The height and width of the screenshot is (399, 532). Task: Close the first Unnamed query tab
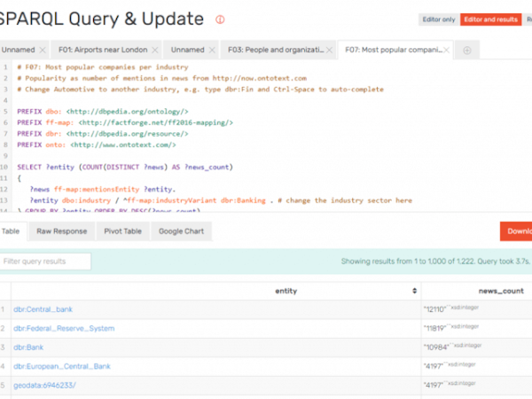43,51
